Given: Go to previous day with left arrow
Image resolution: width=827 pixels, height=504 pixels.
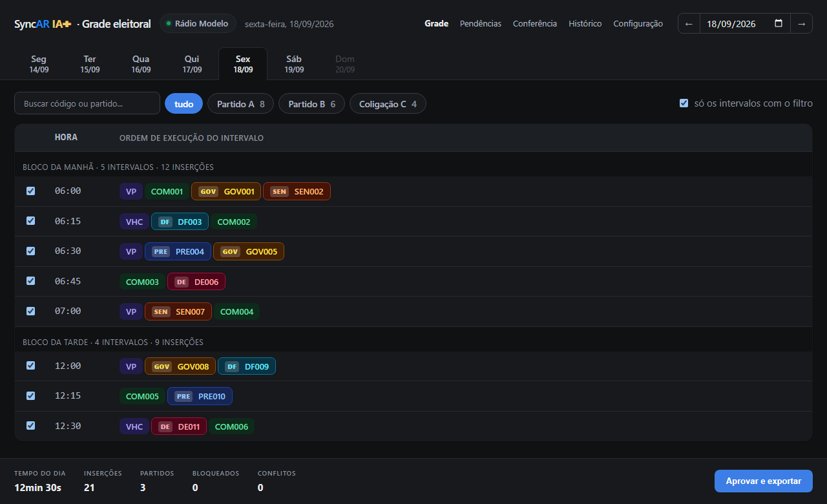Looking at the screenshot, I should (x=689, y=24).
